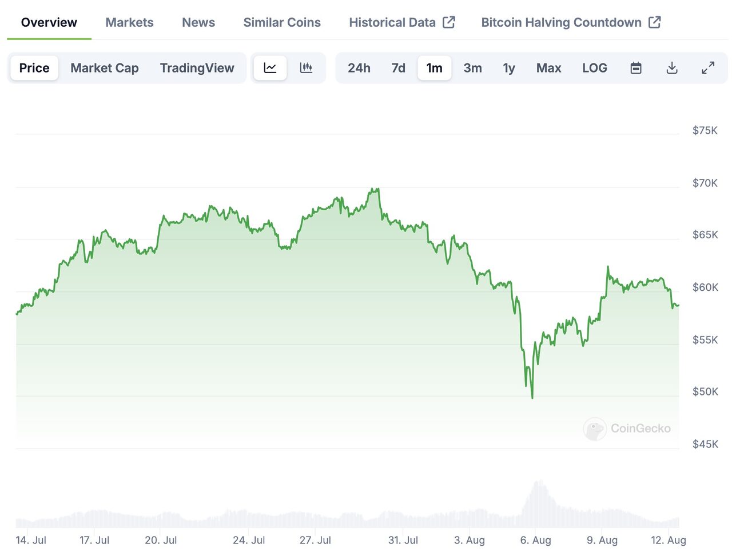Click the $65K axis label

(x=705, y=235)
